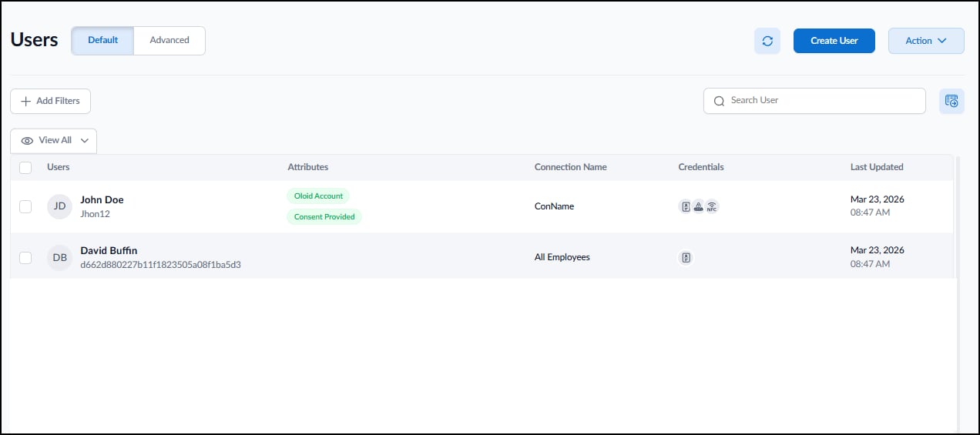Click the magnifier icon in Search User
This screenshot has height=435, width=980.
(x=719, y=101)
